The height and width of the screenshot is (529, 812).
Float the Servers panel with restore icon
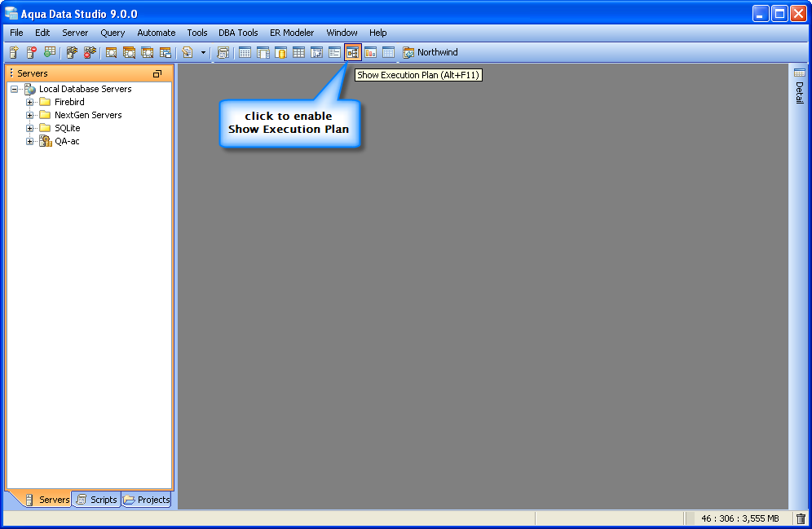157,73
